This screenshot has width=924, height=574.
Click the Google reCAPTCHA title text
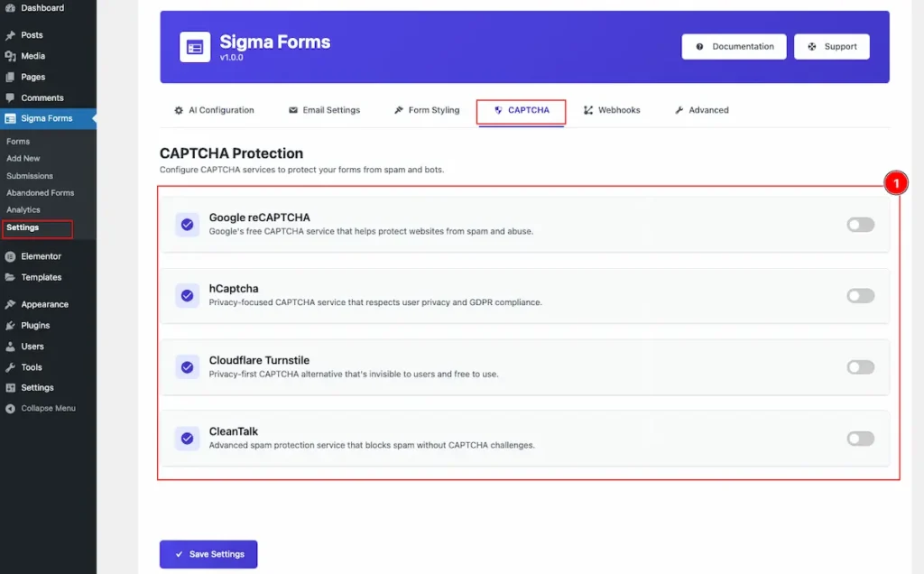(259, 218)
